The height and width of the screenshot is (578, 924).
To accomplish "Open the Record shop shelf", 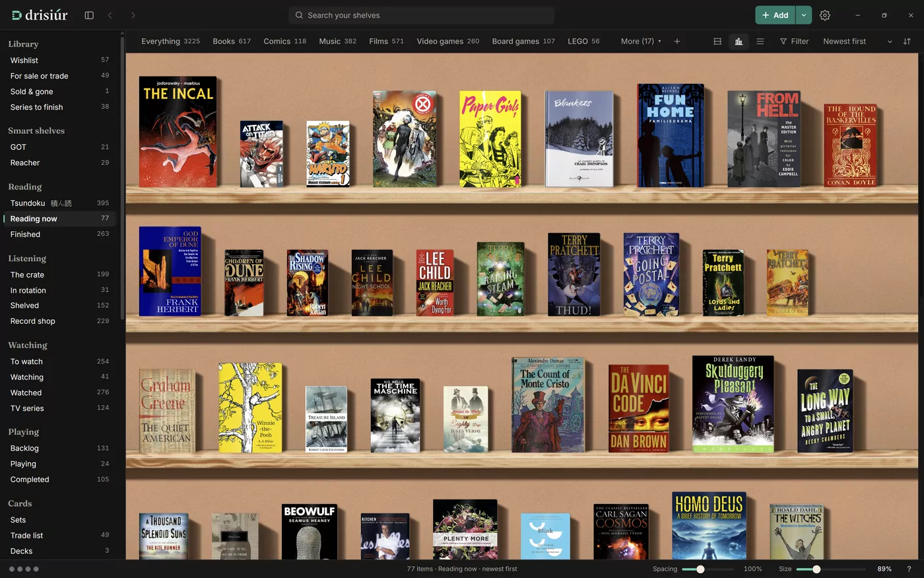I will coord(59,321).
